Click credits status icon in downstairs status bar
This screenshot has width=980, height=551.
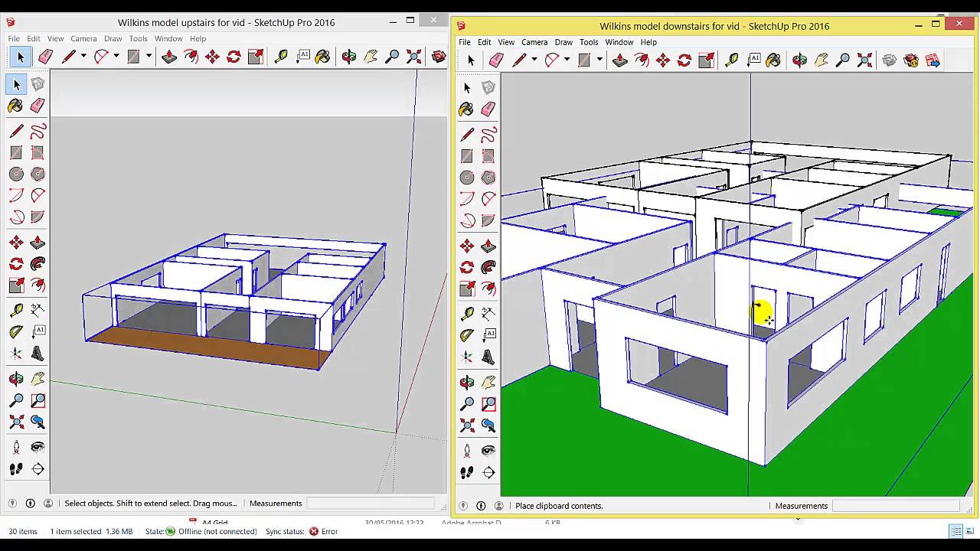[x=481, y=506]
